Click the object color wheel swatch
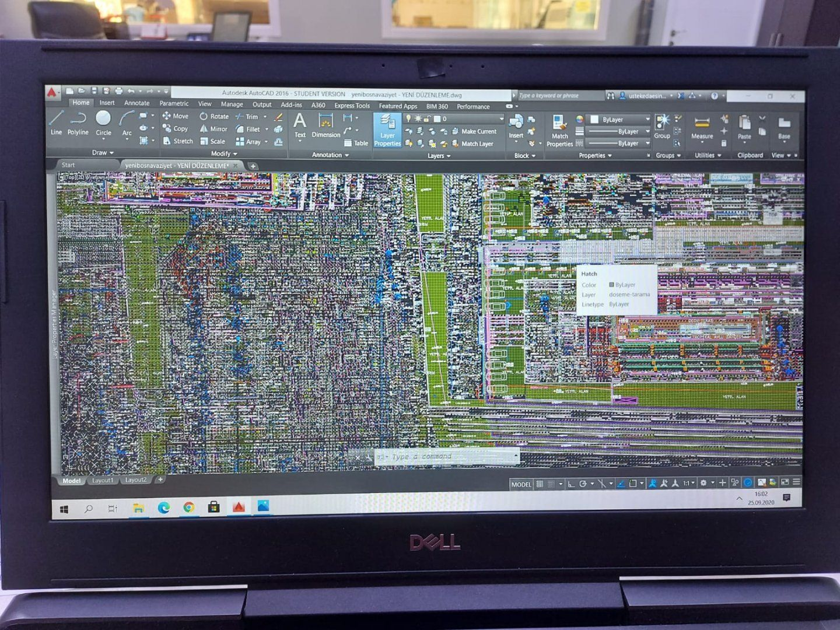 pos(580,119)
